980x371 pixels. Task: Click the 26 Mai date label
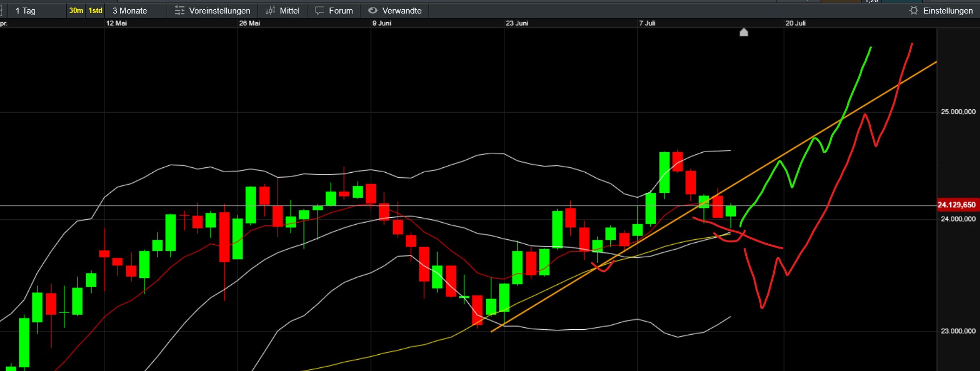click(249, 23)
